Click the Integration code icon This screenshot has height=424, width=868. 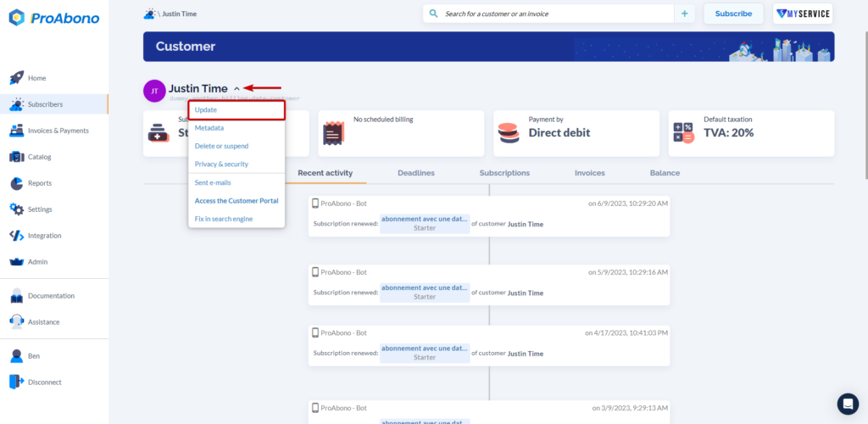pyautogui.click(x=17, y=236)
